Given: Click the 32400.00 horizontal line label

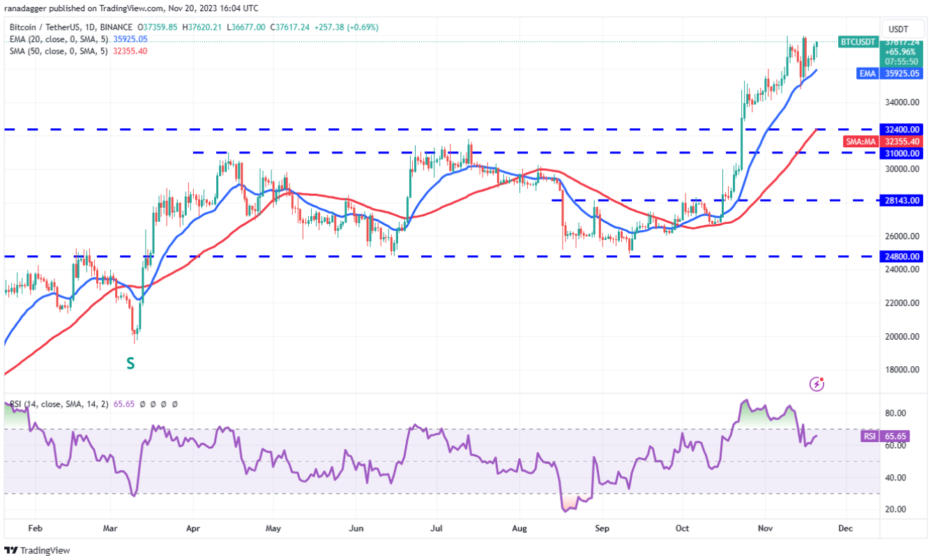Looking at the screenshot, I should (902, 129).
